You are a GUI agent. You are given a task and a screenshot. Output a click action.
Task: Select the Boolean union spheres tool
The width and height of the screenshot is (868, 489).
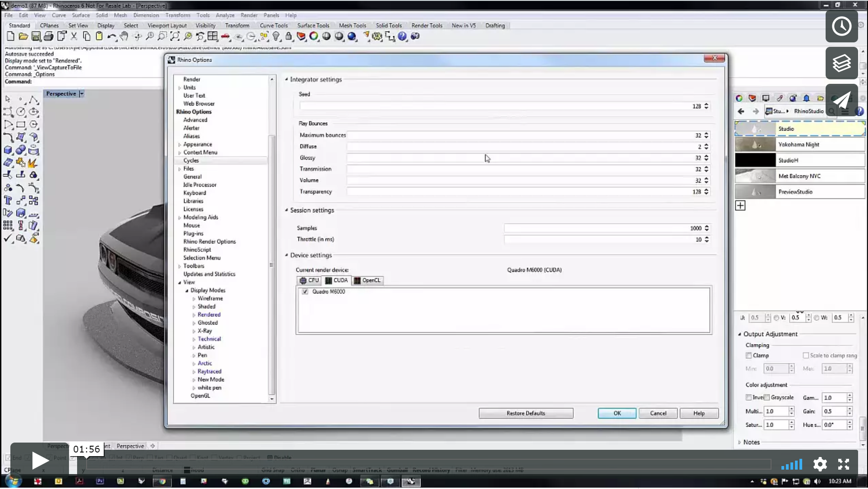click(21, 150)
